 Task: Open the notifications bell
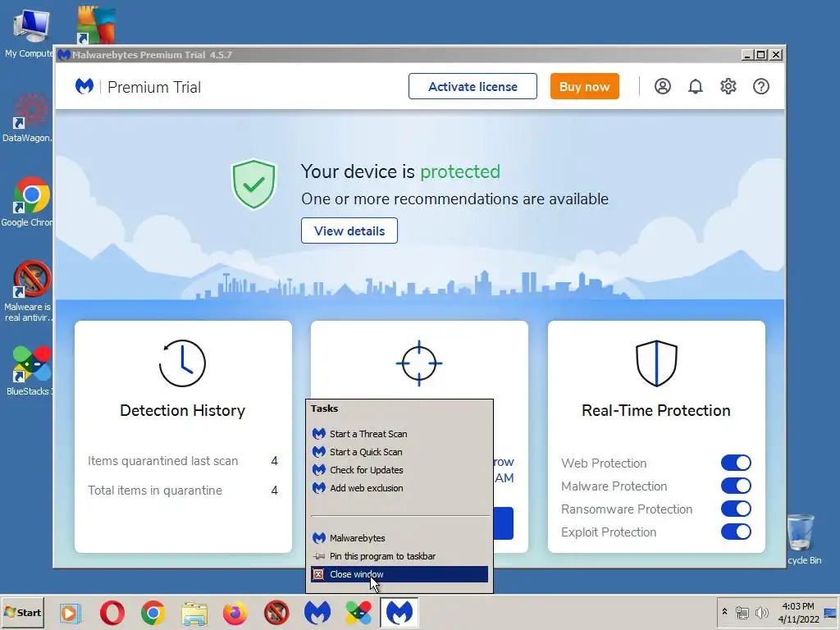pos(696,86)
